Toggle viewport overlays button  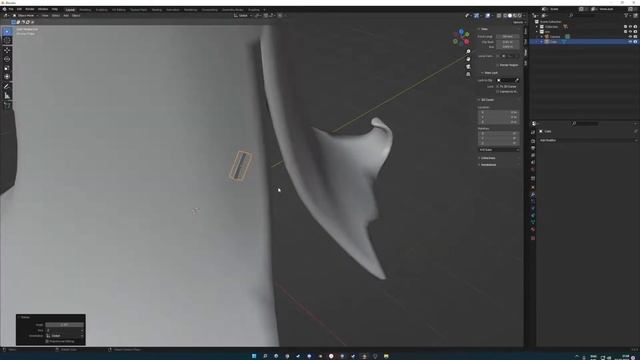(x=488, y=16)
